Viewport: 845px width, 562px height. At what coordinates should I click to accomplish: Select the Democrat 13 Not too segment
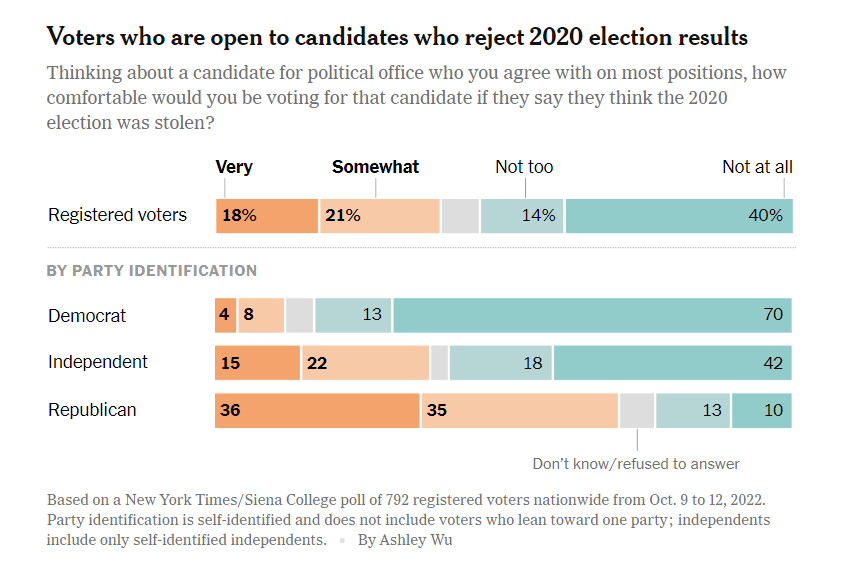[x=353, y=315]
